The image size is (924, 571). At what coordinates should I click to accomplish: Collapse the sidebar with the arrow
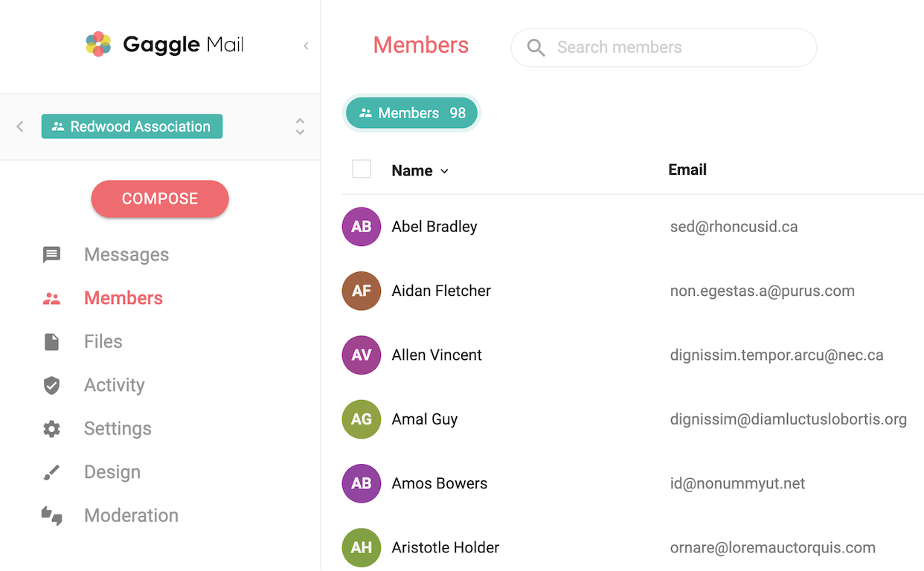tap(306, 46)
